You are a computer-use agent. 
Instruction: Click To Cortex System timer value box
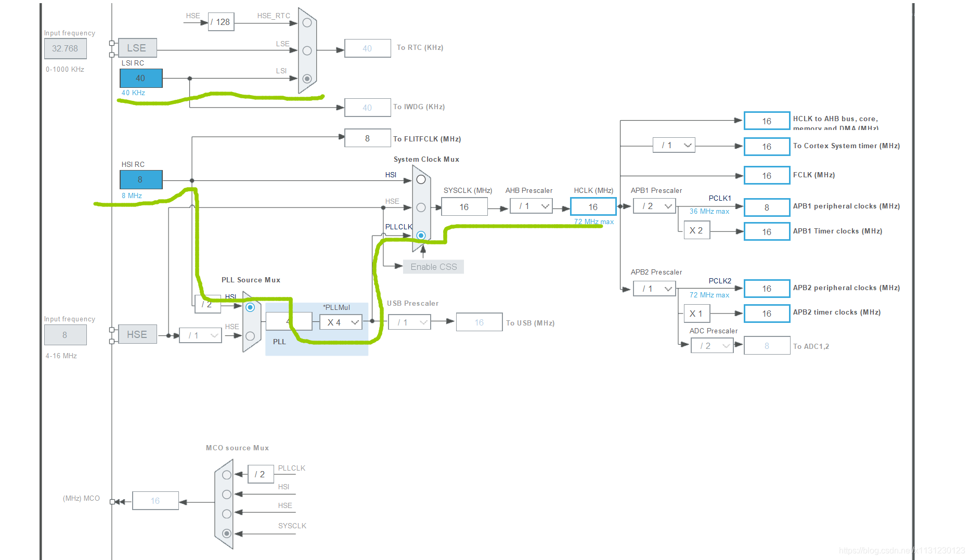(767, 147)
